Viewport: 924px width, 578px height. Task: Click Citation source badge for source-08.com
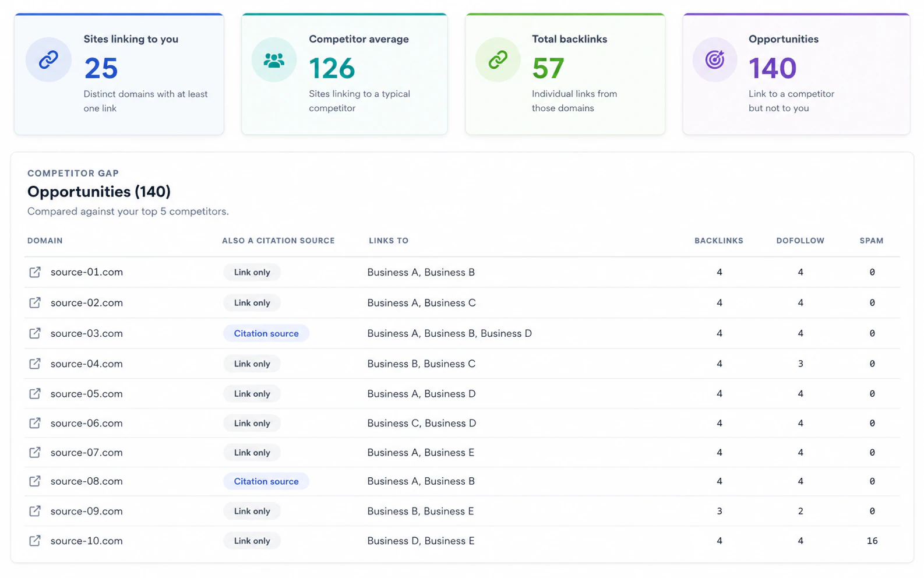tap(266, 481)
